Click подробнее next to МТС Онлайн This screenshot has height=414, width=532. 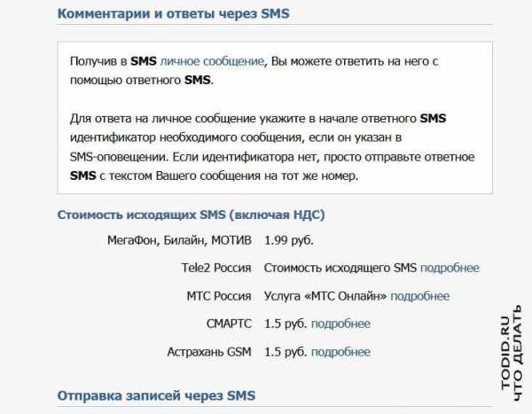point(420,296)
